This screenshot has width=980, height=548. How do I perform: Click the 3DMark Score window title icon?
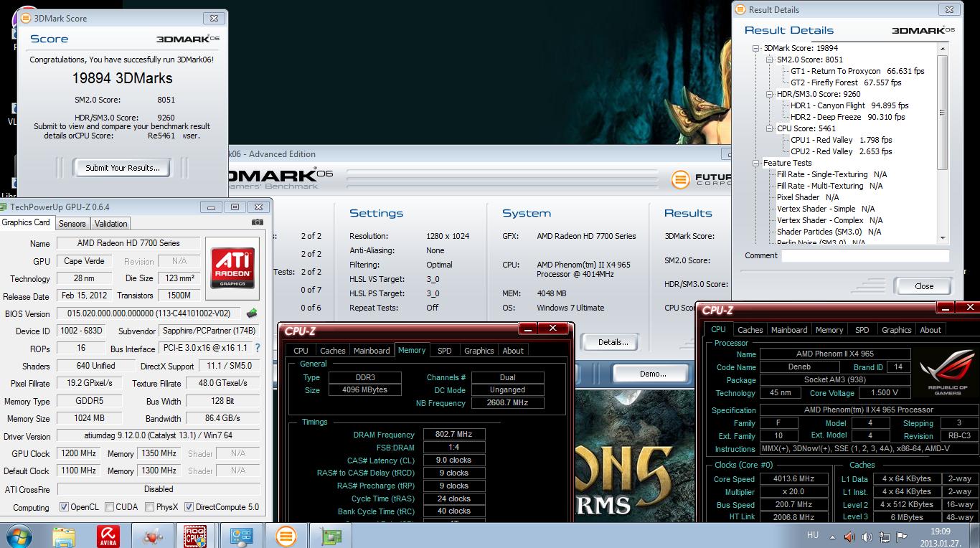27,18
